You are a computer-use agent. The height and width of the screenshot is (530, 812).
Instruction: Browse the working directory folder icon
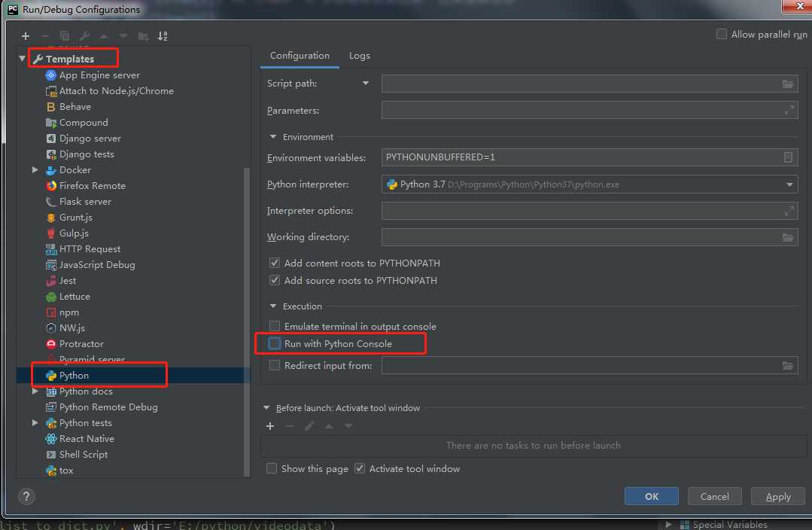coord(788,237)
